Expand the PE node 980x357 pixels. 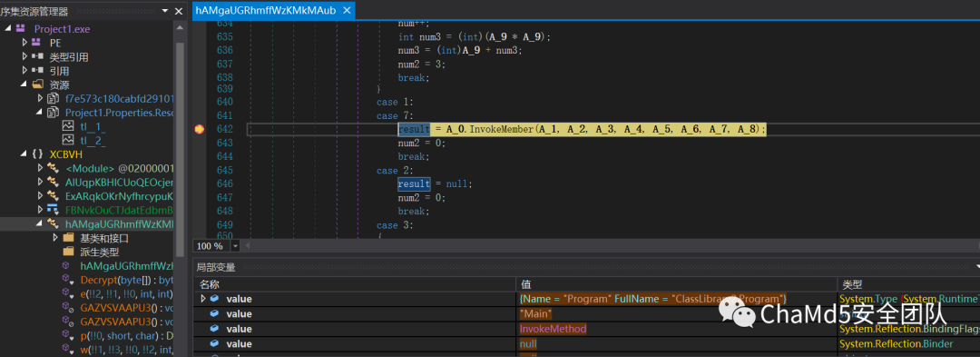pyautogui.click(x=25, y=43)
